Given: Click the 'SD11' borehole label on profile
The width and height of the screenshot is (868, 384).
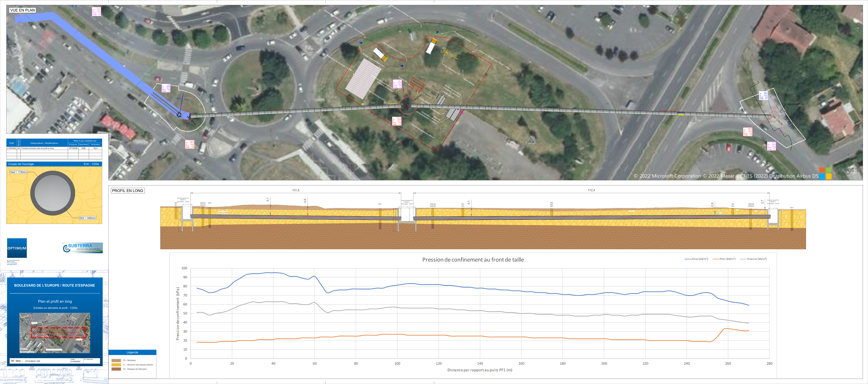Looking at the screenshot, I should click(x=210, y=203).
